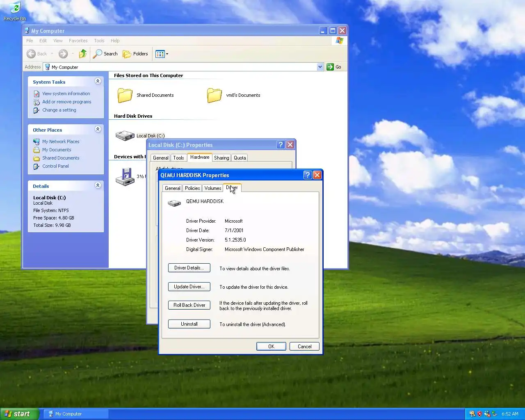Open the Views dropdown arrow
The image size is (525, 420).
point(167,54)
